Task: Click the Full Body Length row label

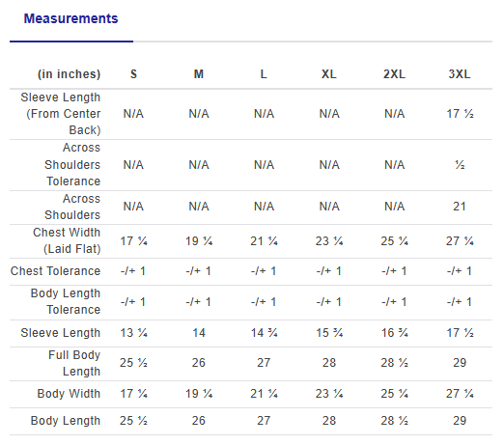Action: (x=74, y=364)
